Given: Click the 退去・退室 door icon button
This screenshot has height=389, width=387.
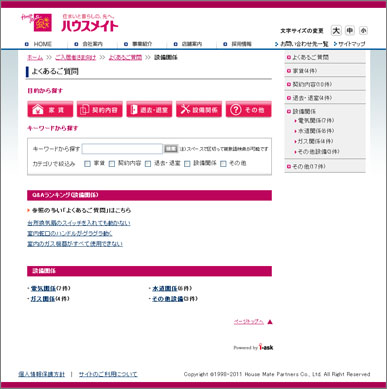Looking at the screenshot, I should click(149, 110).
